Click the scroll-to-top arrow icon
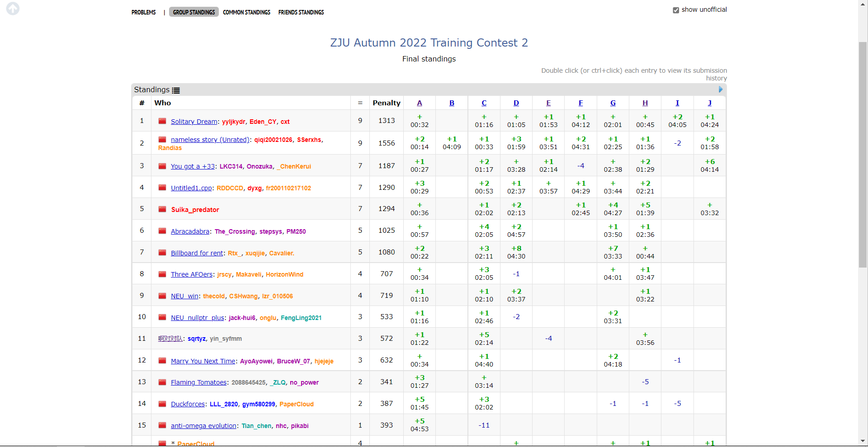This screenshot has height=447, width=868. pos(13,9)
